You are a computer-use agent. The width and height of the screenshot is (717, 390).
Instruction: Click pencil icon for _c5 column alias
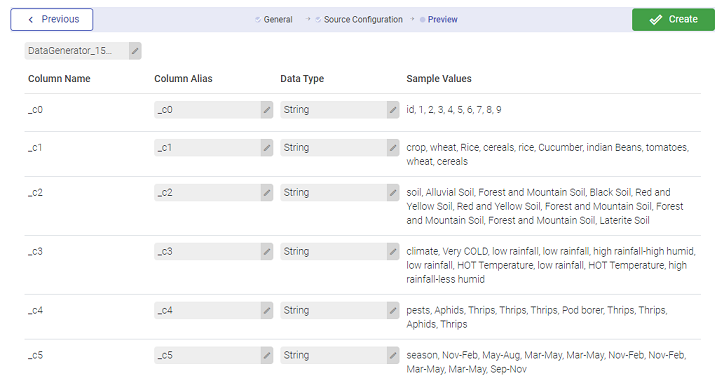267,355
